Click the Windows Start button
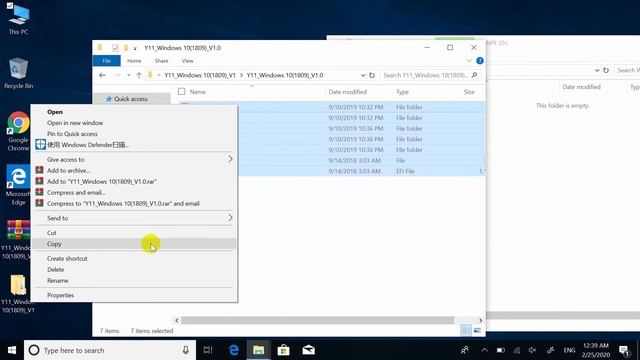The image size is (640, 360). [12, 350]
